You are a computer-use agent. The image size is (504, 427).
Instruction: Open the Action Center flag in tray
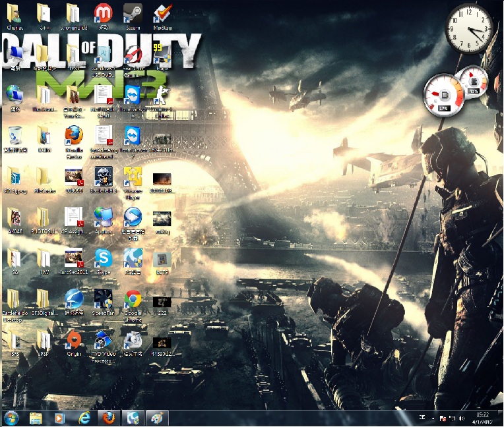point(443,418)
